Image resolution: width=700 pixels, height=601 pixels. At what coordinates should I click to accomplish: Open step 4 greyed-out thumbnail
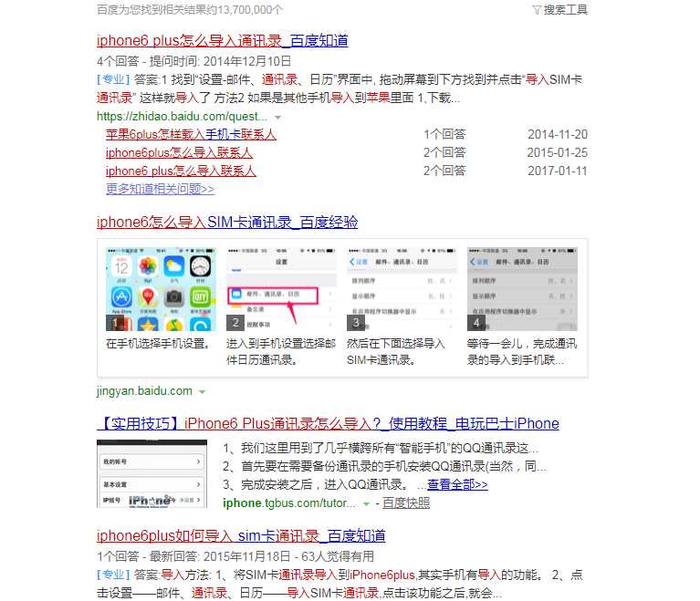pyautogui.click(x=522, y=289)
